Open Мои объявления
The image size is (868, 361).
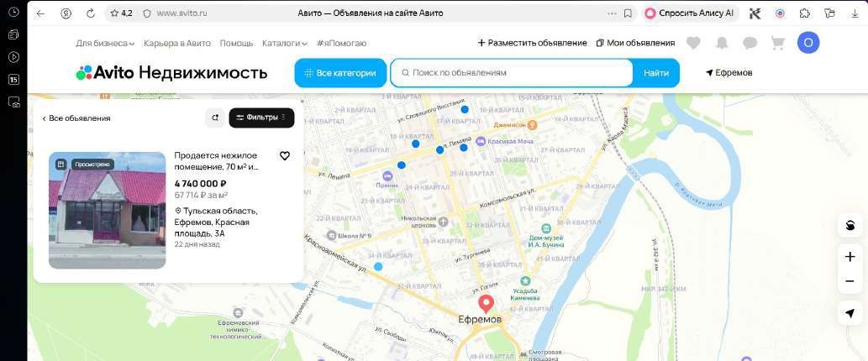635,43
